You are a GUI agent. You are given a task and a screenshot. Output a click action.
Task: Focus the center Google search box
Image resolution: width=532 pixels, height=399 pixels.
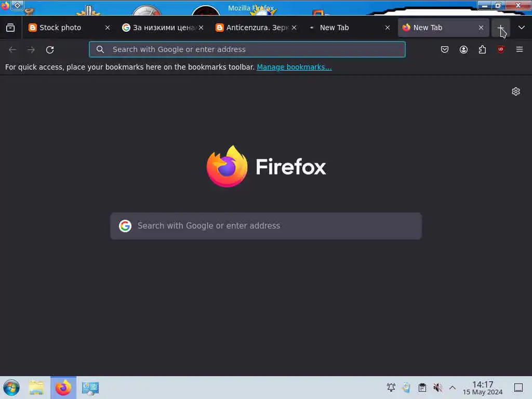(266, 226)
